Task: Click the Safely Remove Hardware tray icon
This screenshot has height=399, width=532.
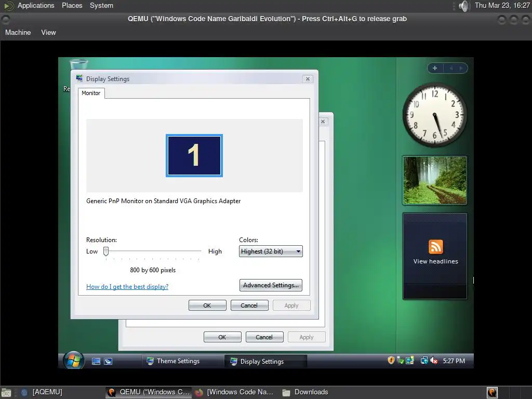Action: coord(401,361)
